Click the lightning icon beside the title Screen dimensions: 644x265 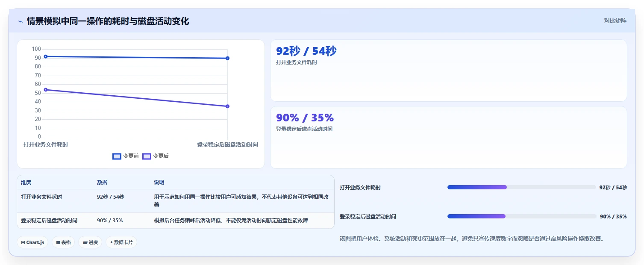click(x=20, y=21)
